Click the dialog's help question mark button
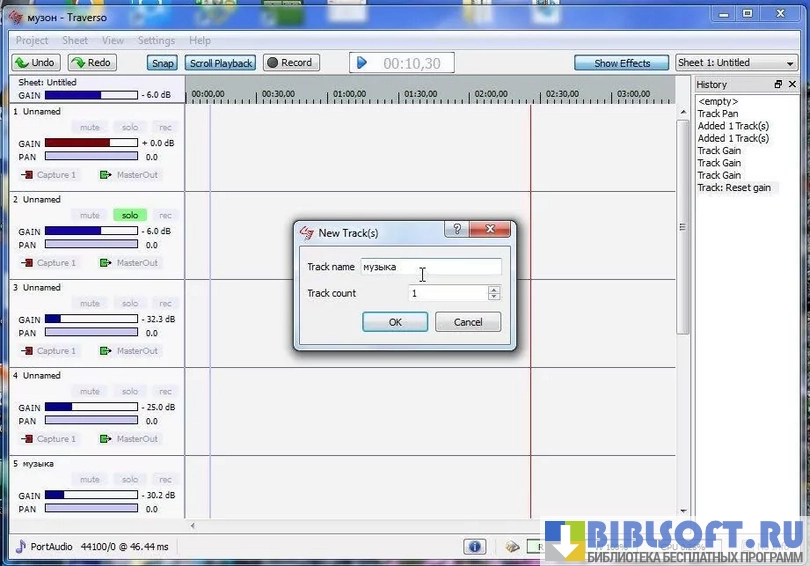This screenshot has width=810, height=566. (456, 230)
